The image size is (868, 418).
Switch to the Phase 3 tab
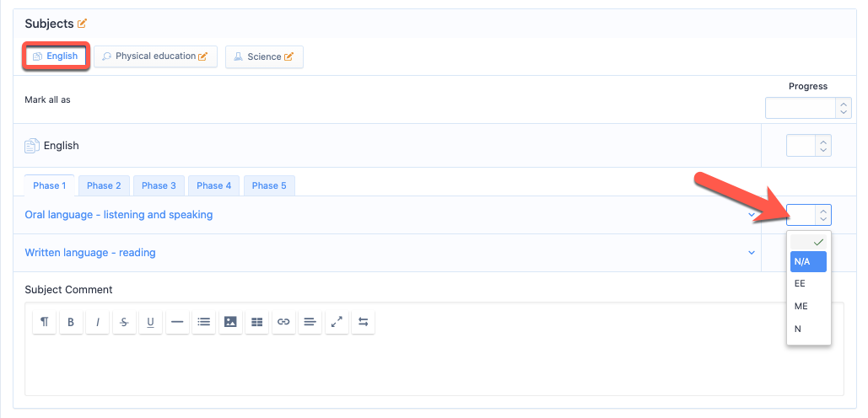pos(159,185)
